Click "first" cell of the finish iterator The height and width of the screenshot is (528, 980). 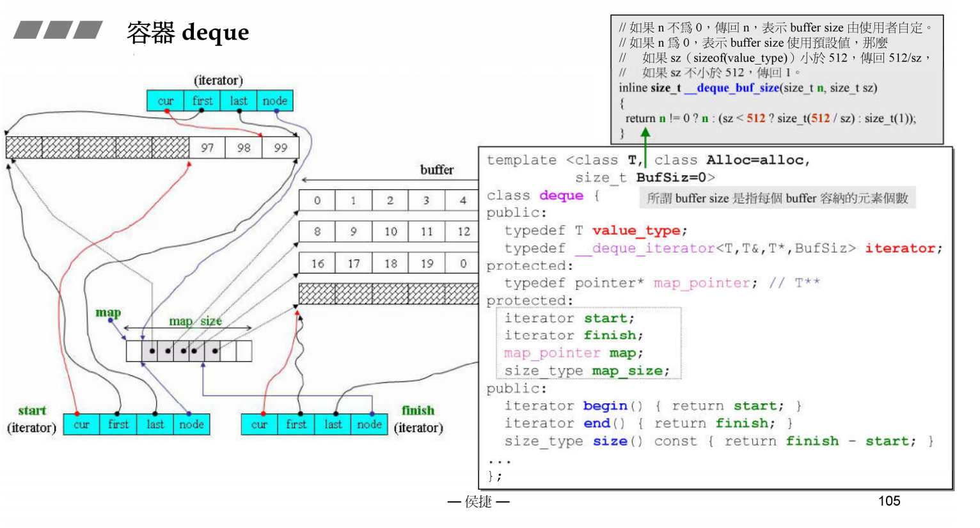[x=296, y=424]
